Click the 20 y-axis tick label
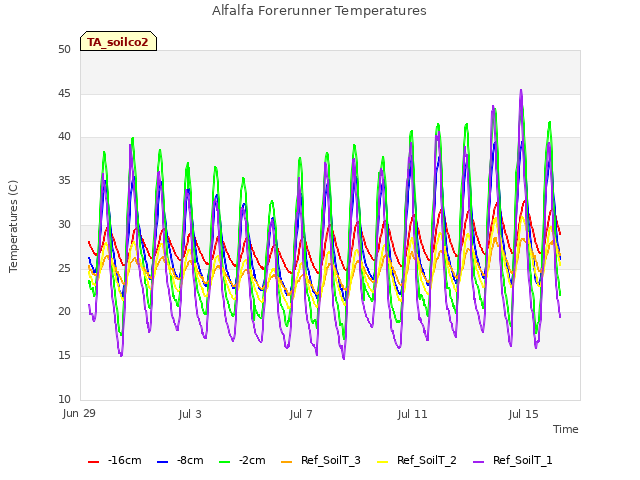The image size is (640, 480). click(x=64, y=311)
